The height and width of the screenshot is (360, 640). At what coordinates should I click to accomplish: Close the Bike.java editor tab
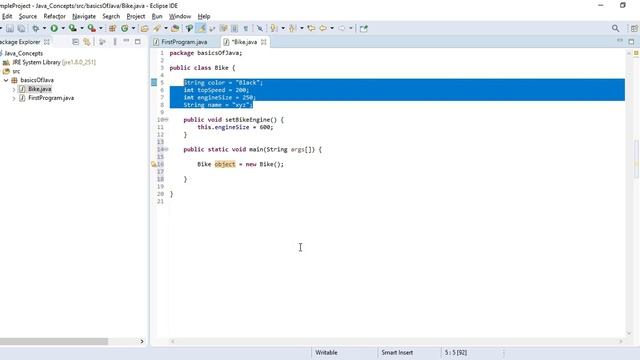click(x=264, y=42)
